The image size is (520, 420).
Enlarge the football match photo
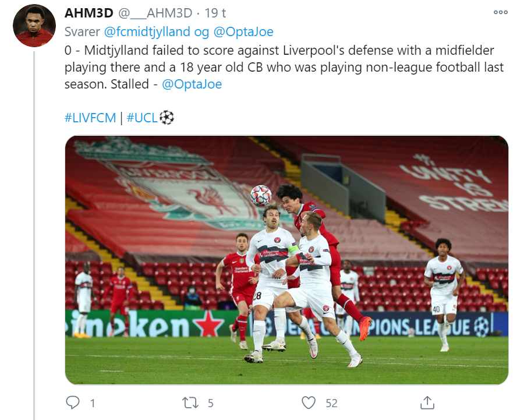tap(286, 260)
